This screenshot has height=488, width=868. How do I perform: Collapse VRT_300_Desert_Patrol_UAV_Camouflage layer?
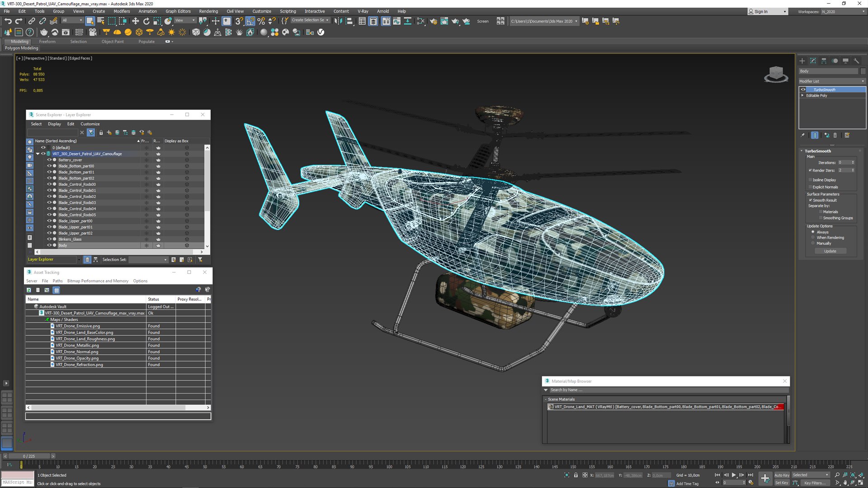38,154
